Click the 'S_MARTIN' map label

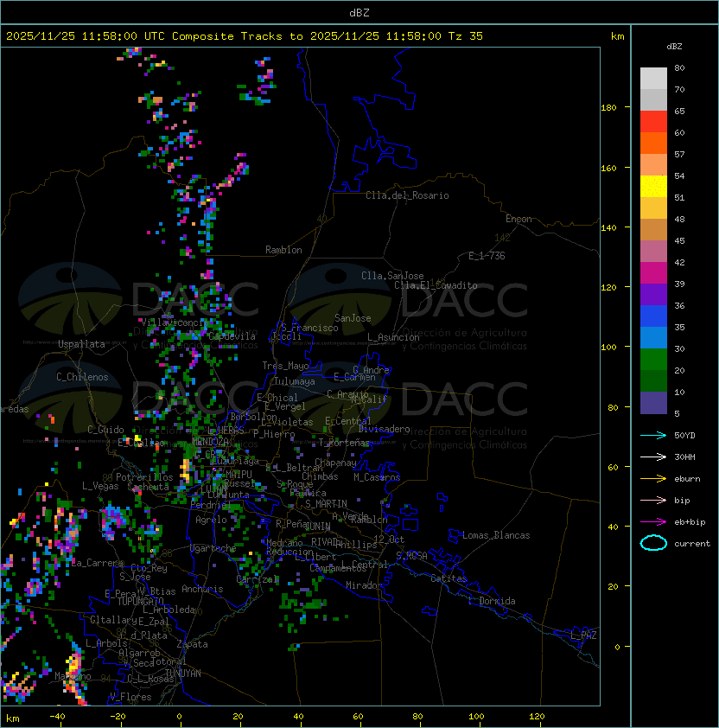(x=326, y=504)
